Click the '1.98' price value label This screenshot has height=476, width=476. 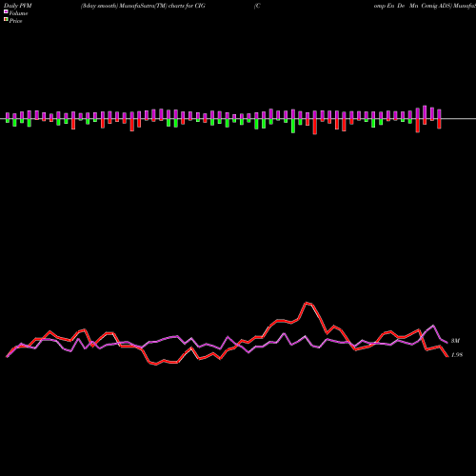(457, 355)
